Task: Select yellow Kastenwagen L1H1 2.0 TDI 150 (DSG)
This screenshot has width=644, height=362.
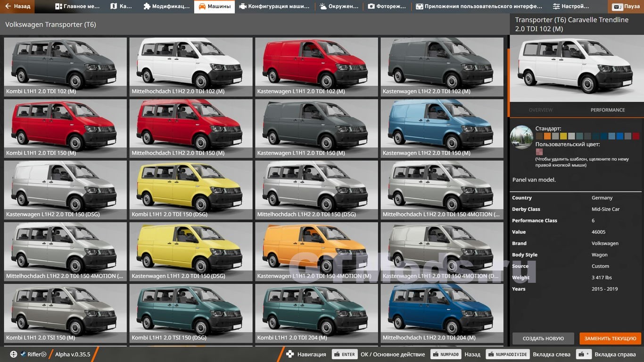Action: coord(191,252)
